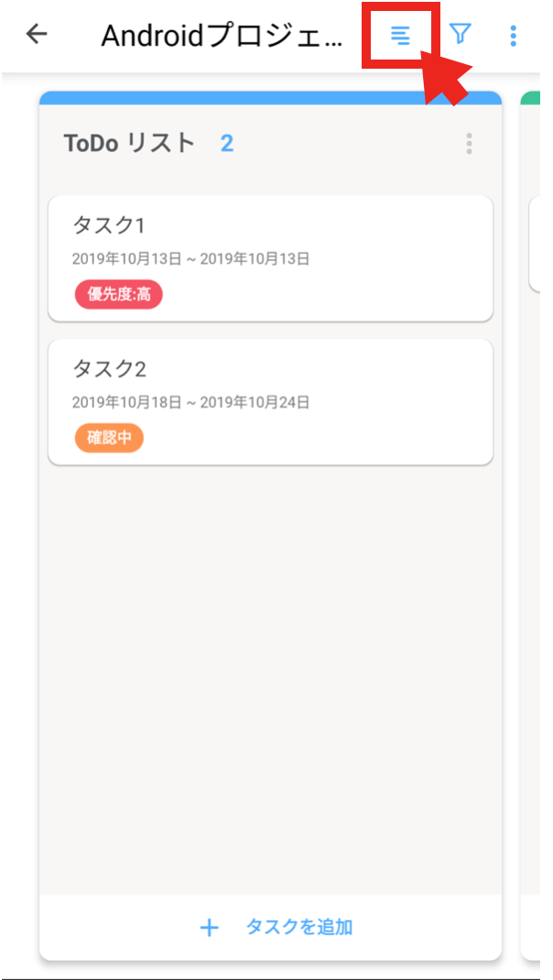553x980 pixels.
Task: Tap the pink priority color label
Action: tap(117, 295)
